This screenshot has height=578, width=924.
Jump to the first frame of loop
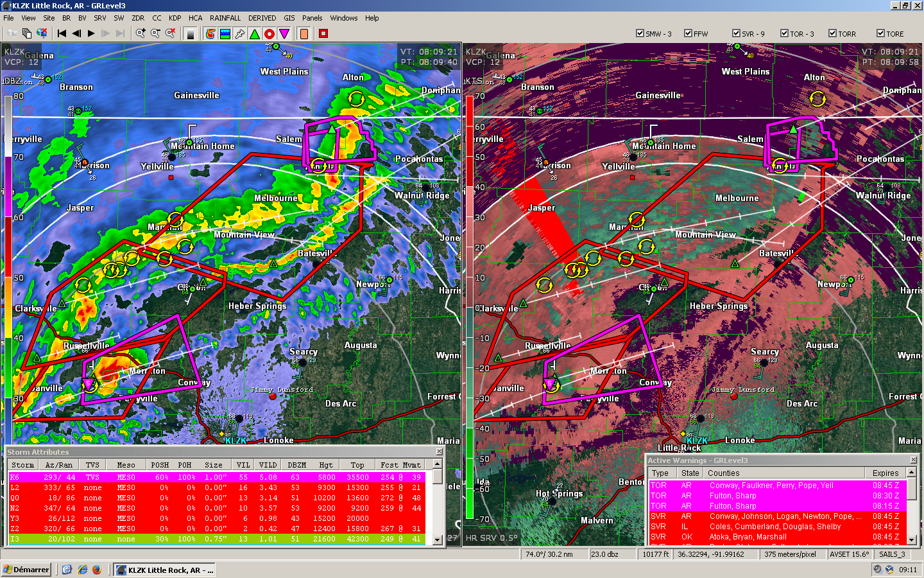click(x=62, y=33)
